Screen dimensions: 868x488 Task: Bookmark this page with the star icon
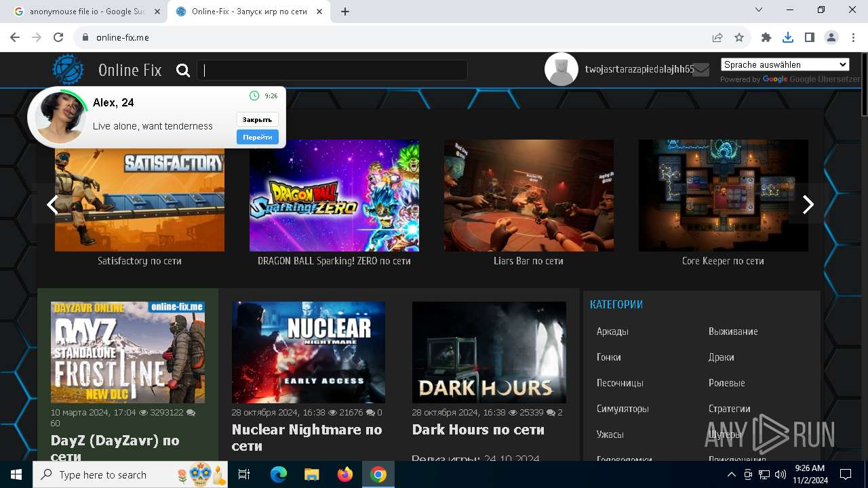coord(739,38)
